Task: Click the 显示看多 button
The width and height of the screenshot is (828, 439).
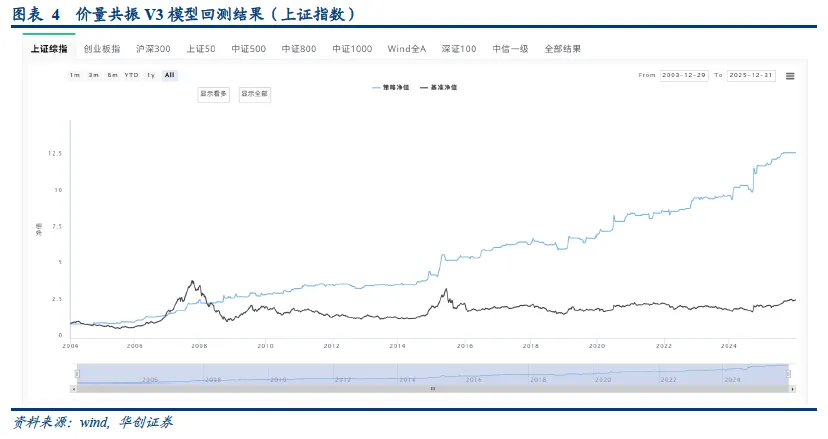Action: [x=213, y=94]
